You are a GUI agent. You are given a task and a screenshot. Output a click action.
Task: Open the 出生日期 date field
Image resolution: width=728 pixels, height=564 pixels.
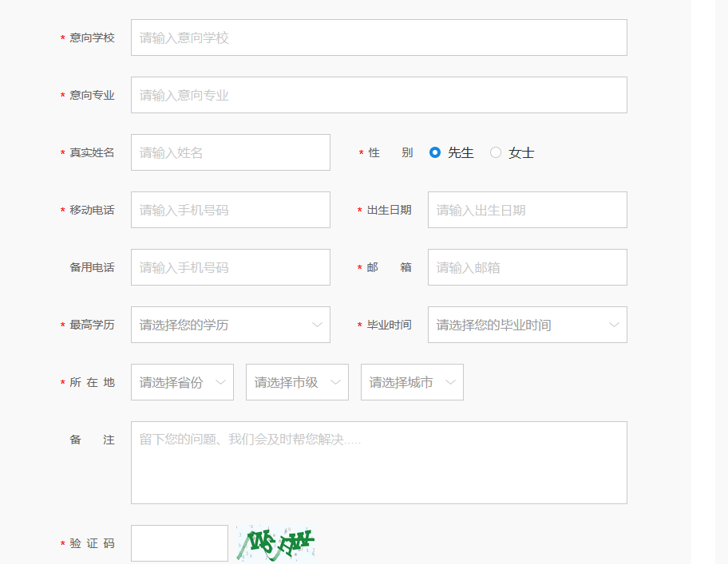click(527, 210)
